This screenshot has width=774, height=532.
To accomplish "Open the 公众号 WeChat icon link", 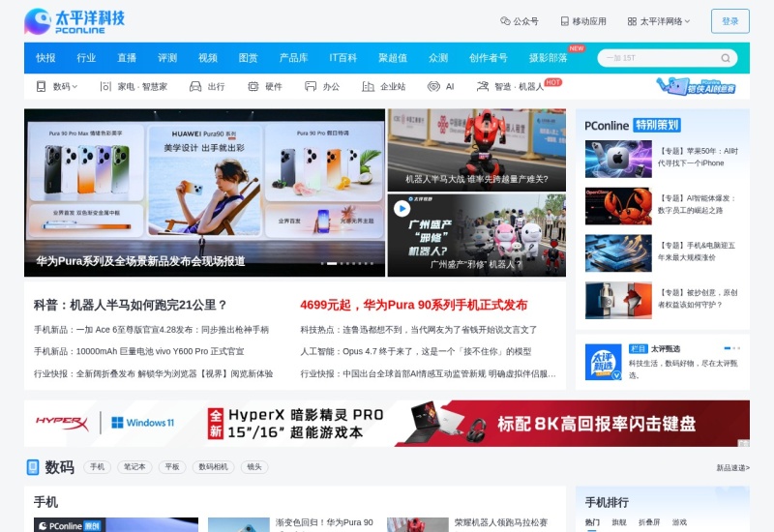I will (519, 21).
